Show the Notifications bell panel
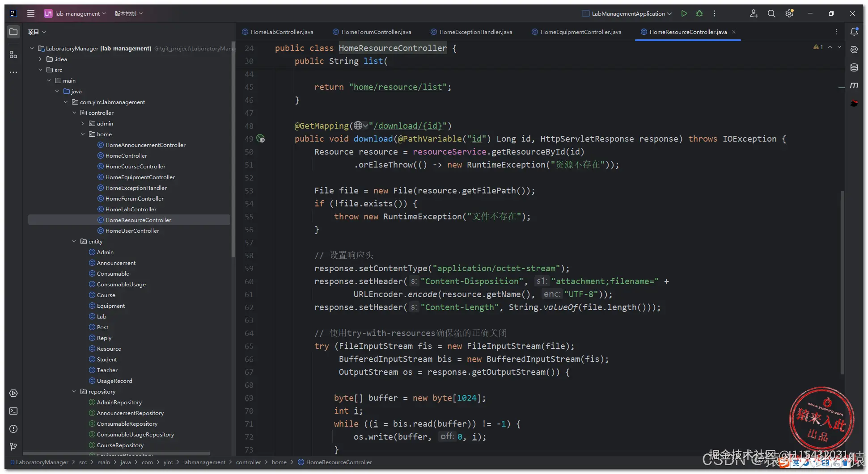The width and height of the screenshot is (868, 474). point(854,32)
